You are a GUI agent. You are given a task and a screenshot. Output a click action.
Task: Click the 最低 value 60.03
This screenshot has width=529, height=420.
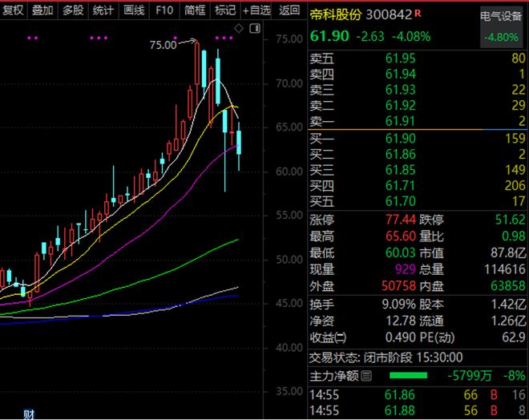(401, 252)
